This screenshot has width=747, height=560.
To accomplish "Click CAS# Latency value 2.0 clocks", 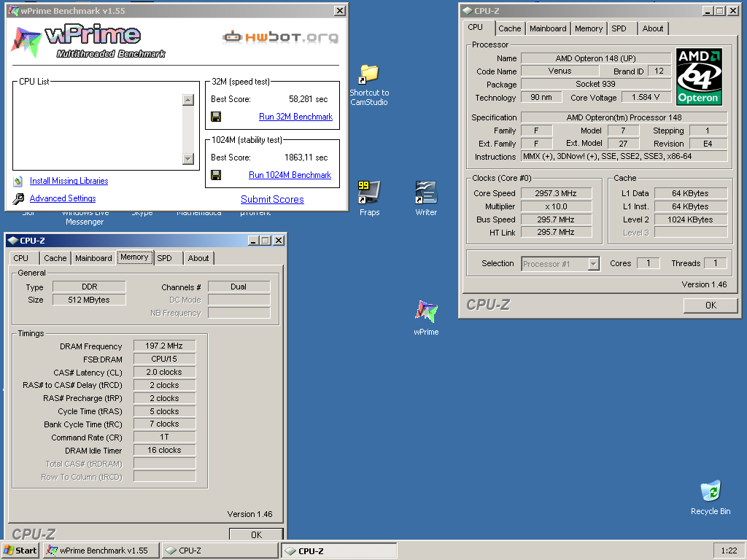I will pos(164,372).
